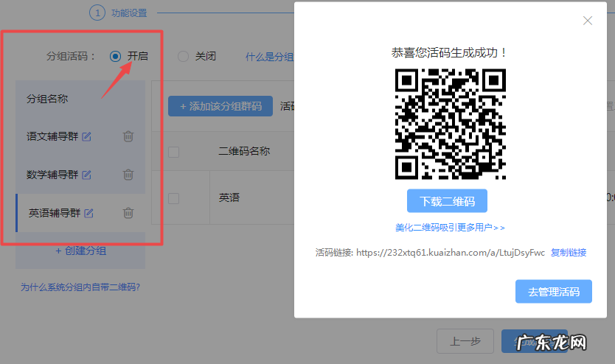Open 美化二维码吸引更多用户 link

pos(450,228)
